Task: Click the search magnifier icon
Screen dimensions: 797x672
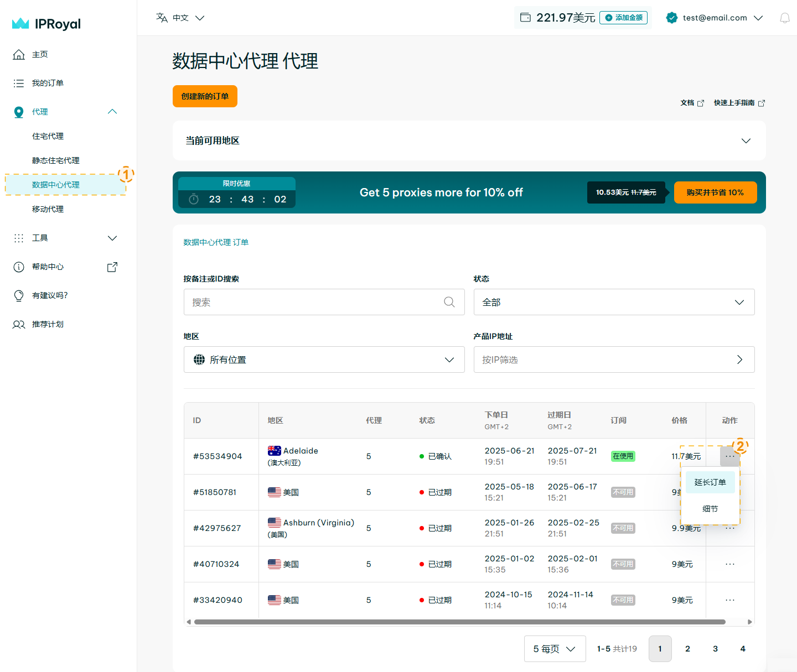Action: tap(449, 302)
